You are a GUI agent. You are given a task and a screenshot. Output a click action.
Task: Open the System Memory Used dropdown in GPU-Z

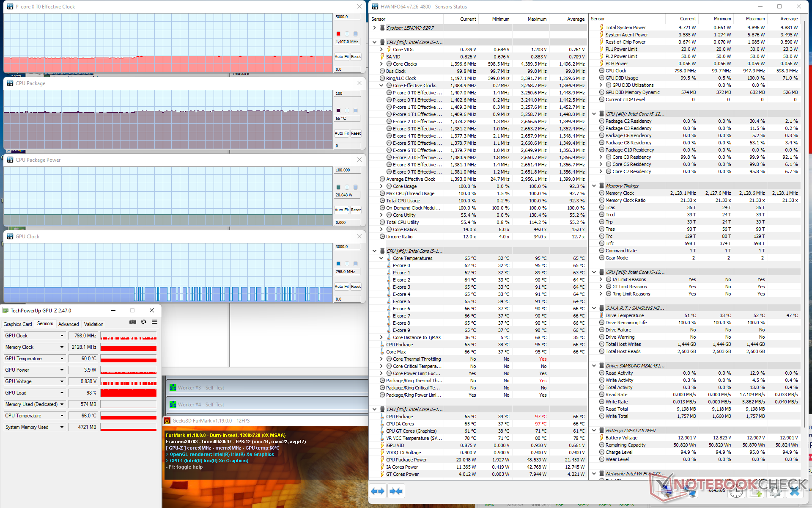tap(62, 427)
